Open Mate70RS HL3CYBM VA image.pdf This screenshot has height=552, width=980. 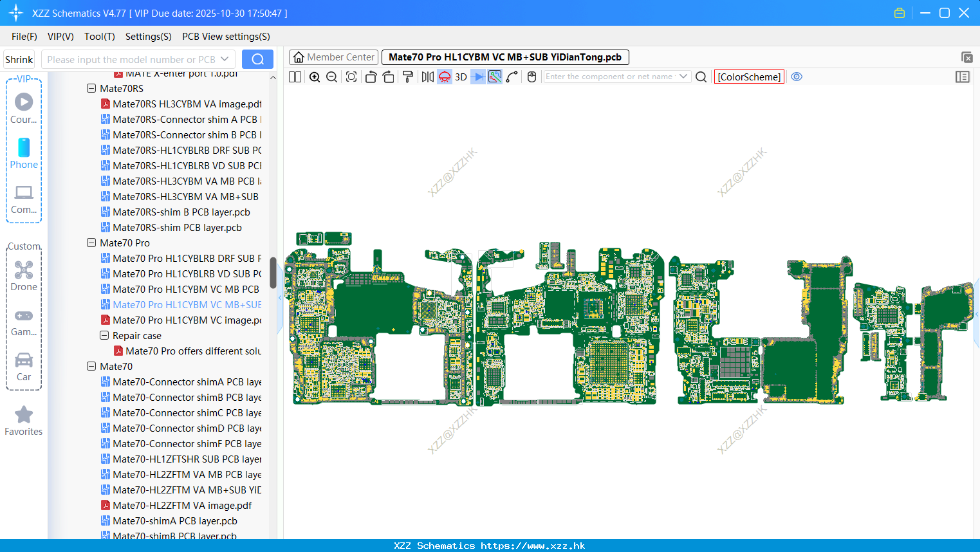[x=181, y=104]
